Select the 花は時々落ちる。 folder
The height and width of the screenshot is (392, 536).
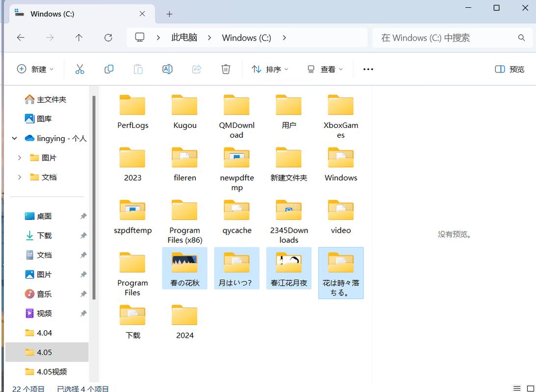pyautogui.click(x=341, y=273)
